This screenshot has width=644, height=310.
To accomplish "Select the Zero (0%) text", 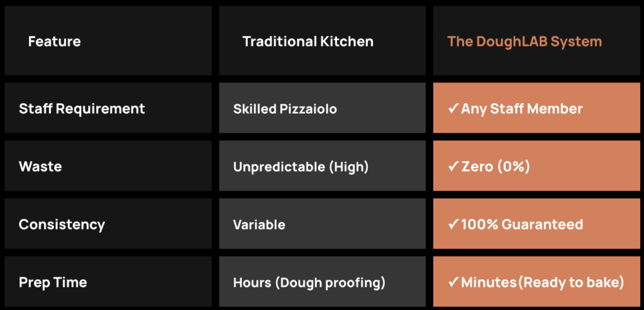I will 497,167.
